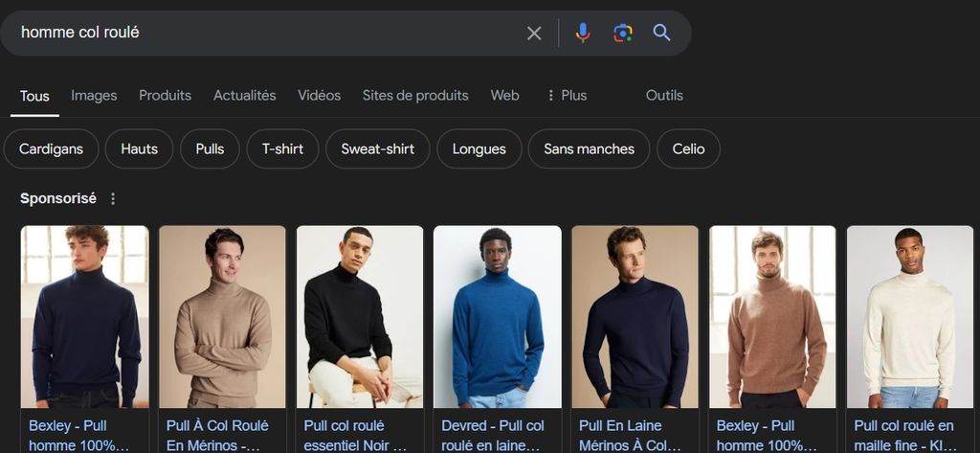
Task: Open Google Lens image search icon
Action: 622,33
